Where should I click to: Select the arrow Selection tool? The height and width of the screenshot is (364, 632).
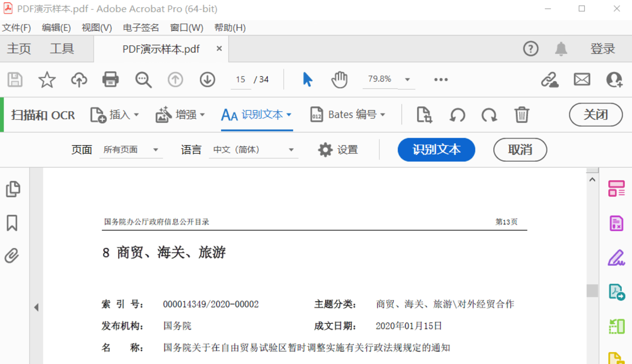pos(308,79)
